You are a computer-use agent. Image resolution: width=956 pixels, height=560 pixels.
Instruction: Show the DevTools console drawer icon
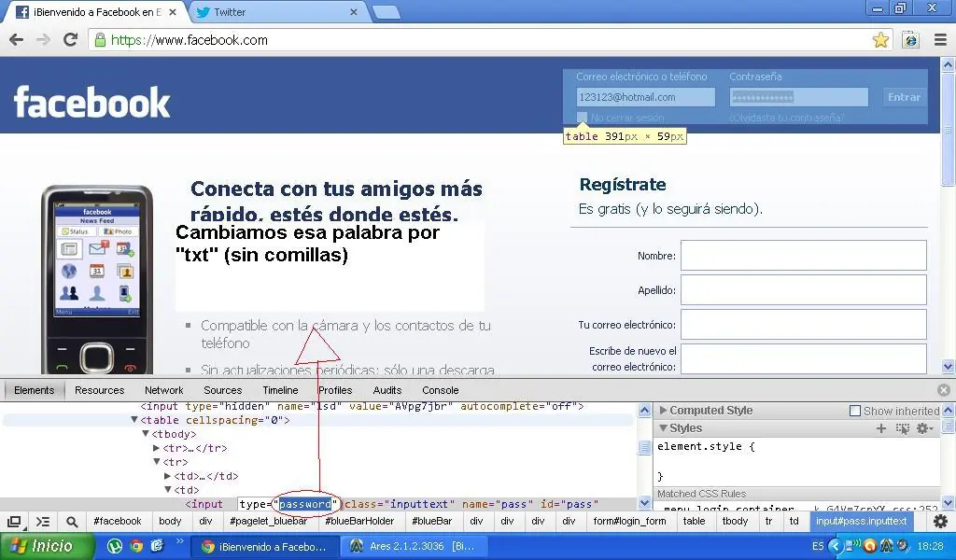[x=43, y=522]
